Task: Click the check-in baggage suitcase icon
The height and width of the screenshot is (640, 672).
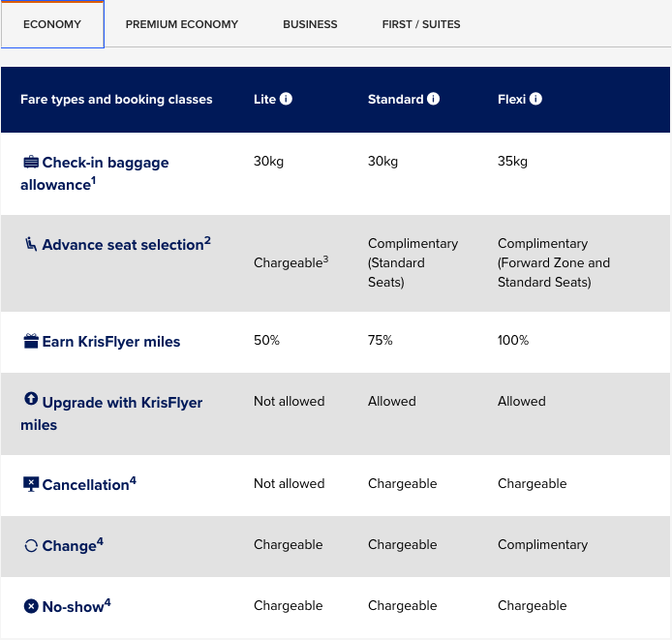Action: (31, 162)
